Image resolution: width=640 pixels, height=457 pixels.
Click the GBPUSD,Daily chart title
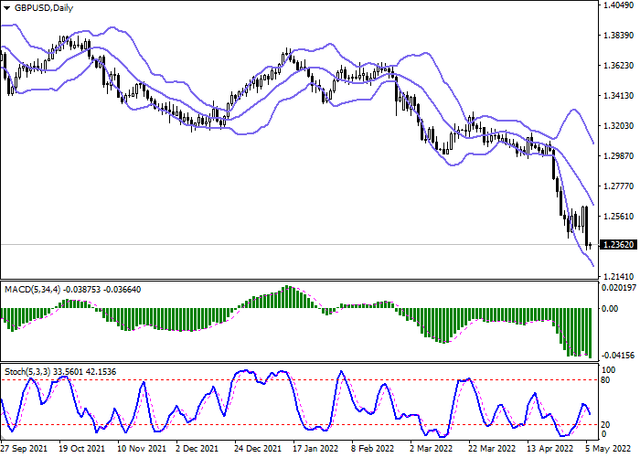point(48,9)
